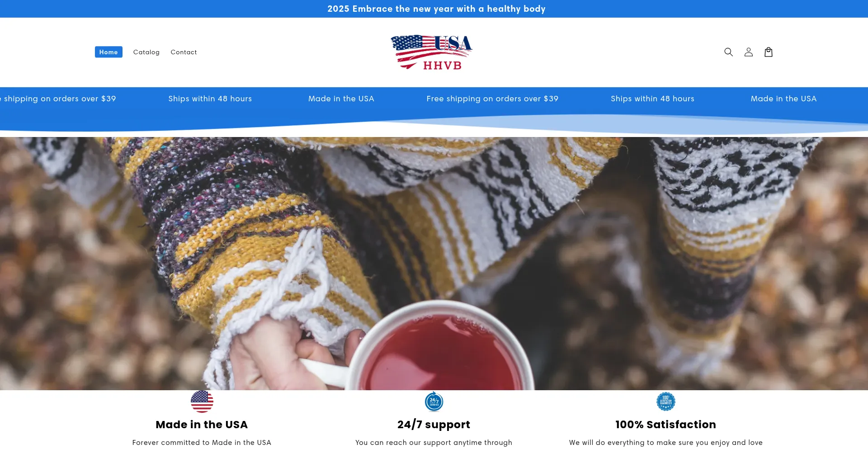Select the Home menu item

click(x=108, y=52)
